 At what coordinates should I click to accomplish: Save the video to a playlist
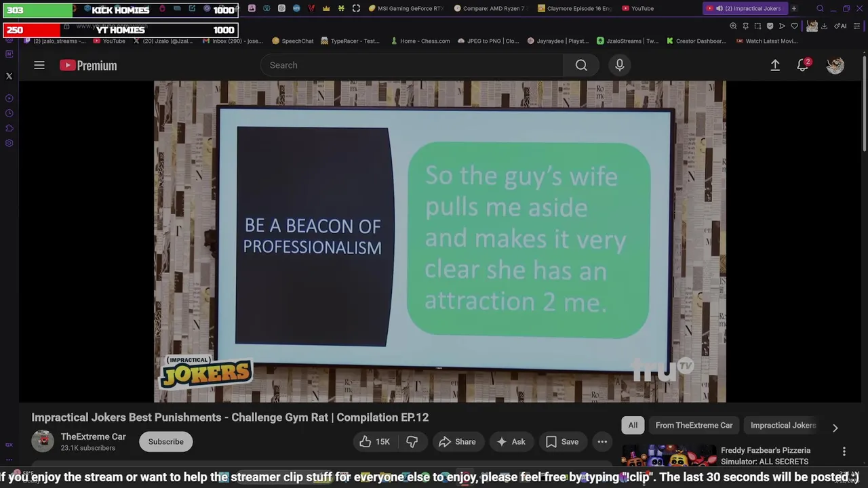coord(562,442)
